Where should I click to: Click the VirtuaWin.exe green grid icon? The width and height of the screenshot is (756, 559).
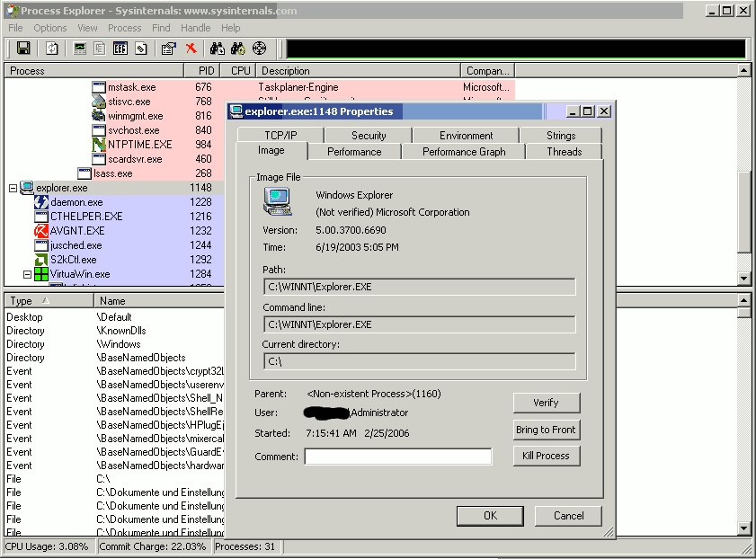click(x=41, y=274)
